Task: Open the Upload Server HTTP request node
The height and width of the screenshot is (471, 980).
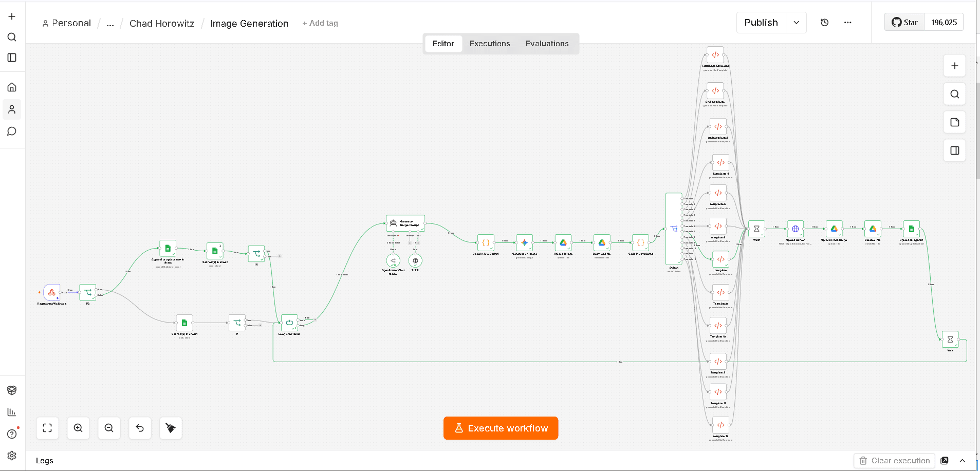Action: 796,229
